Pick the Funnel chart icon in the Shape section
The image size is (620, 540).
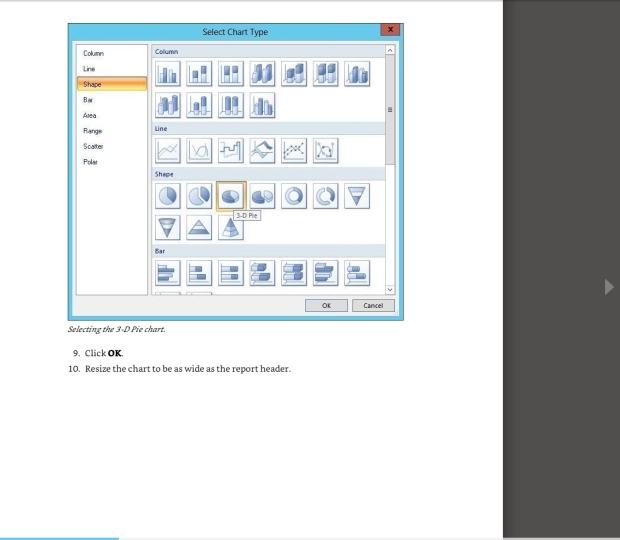[x=358, y=193]
